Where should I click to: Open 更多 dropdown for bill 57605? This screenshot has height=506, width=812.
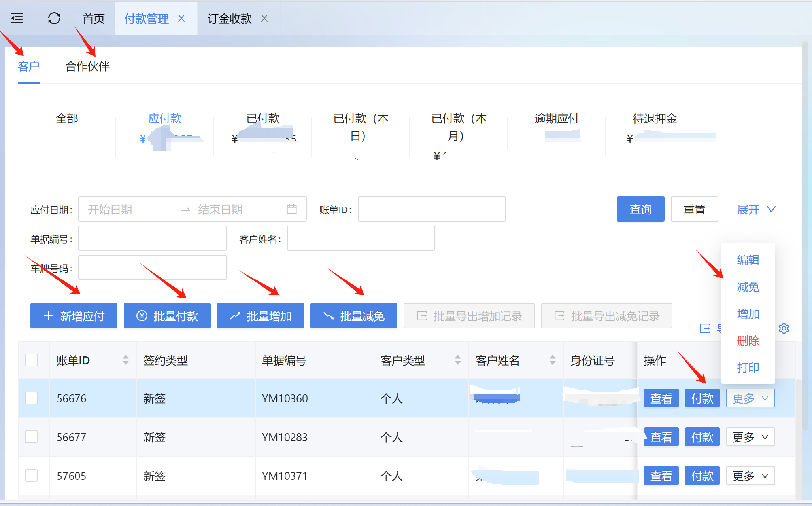(x=750, y=476)
